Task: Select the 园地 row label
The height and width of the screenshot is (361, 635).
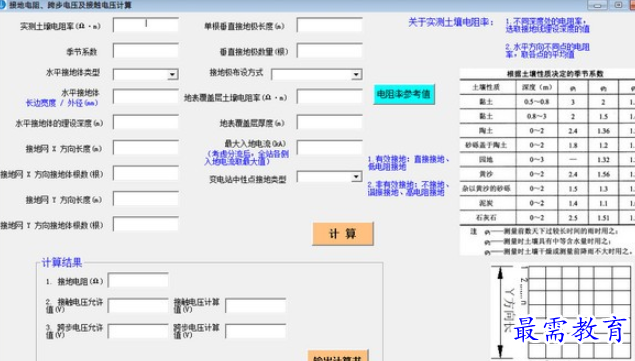Action: click(x=486, y=160)
